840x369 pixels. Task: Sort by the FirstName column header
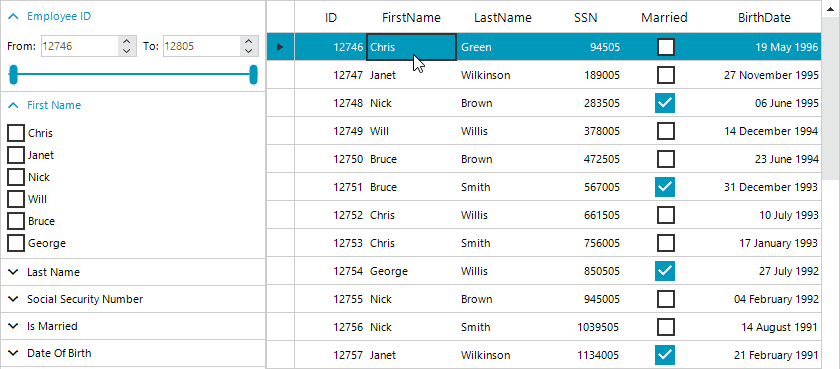click(411, 18)
